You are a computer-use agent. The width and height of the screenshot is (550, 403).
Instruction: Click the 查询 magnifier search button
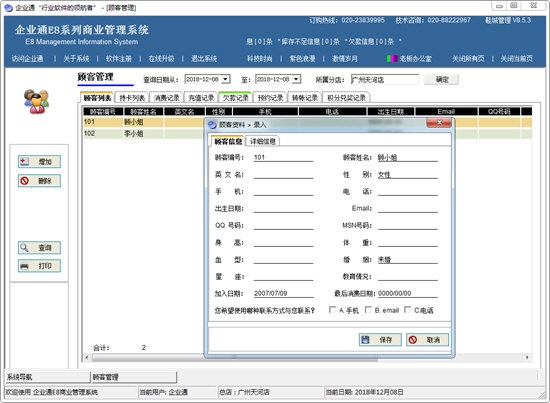click(x=39, y=248)
